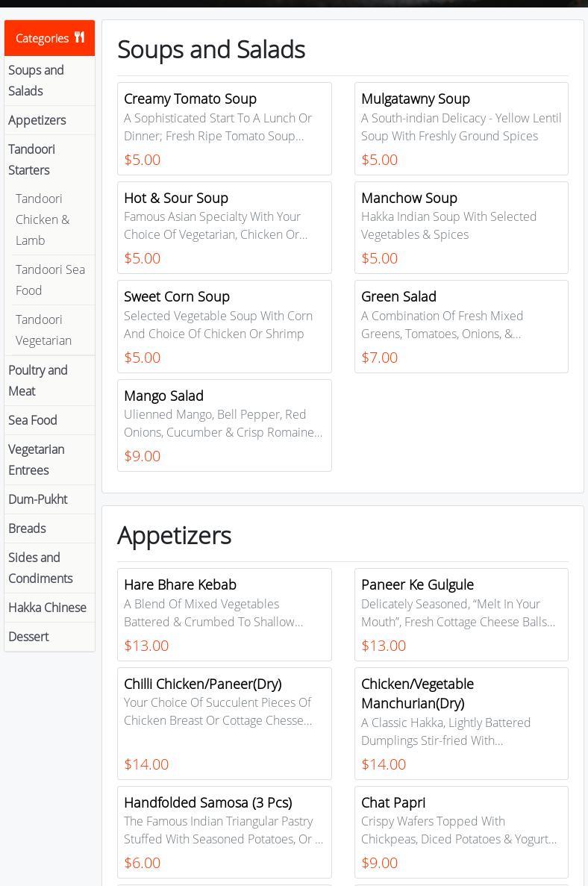Click the fork and knife Categories icon

pyautogui.click(x=79, y=37)
